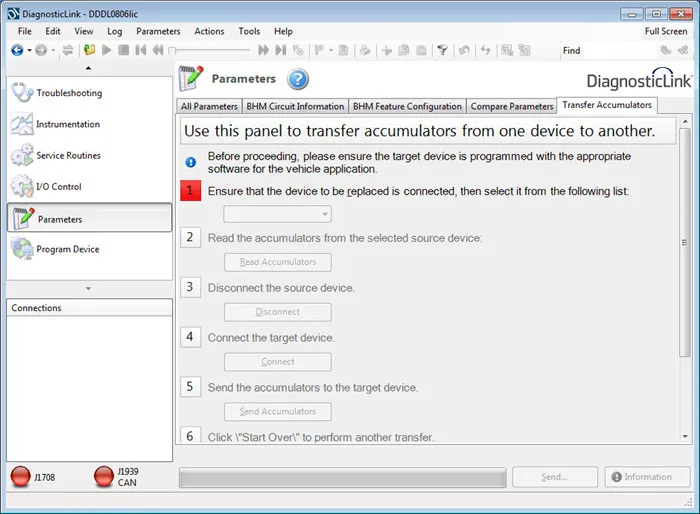Click the Cut scissors toolbar icon
Screen dimensions: 700x514
click(x=387, y=50)
